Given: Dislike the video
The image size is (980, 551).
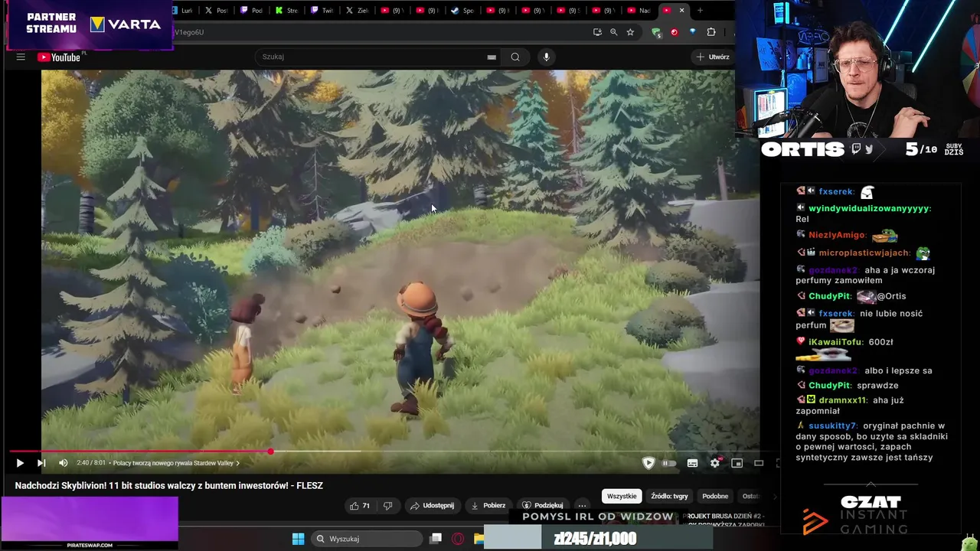Looking at the screenshot, I should (387, 506).
